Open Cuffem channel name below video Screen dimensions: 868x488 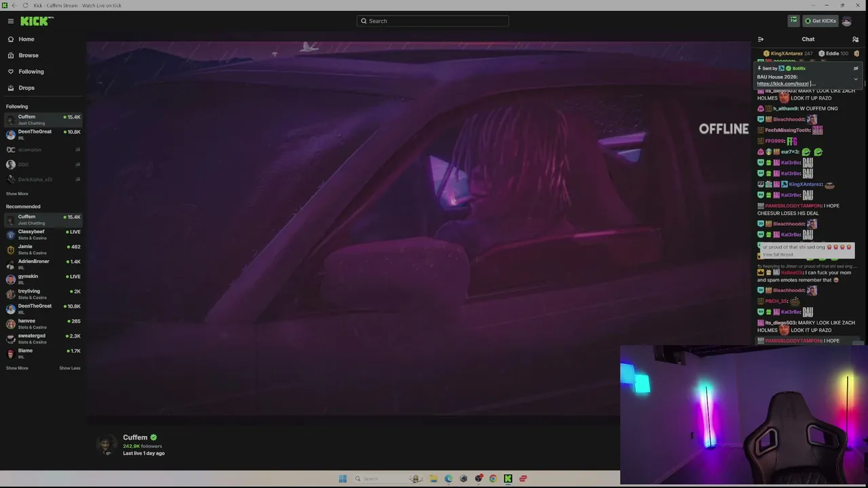135,438
